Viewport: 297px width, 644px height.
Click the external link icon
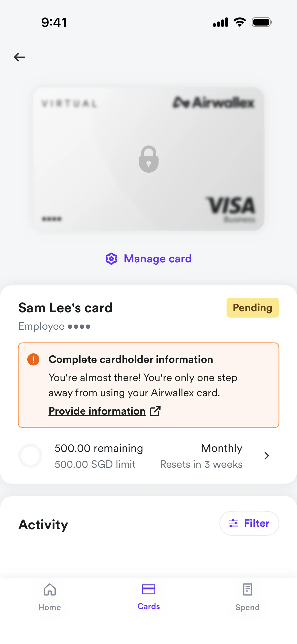(155, 411)
